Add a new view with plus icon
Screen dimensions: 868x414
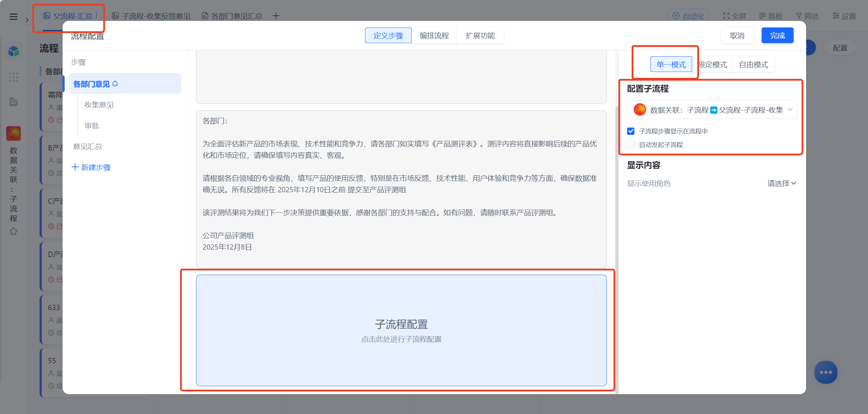(276, 16)
